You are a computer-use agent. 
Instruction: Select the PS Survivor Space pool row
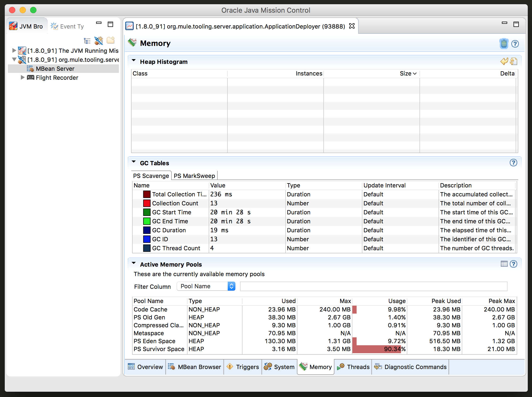[x=324, y=349]
